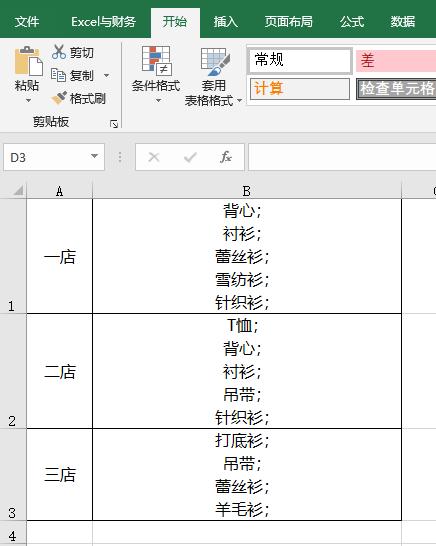Click the Format as Table icon
The width and height of the screenshot is (436, 546).
[215, 62]
